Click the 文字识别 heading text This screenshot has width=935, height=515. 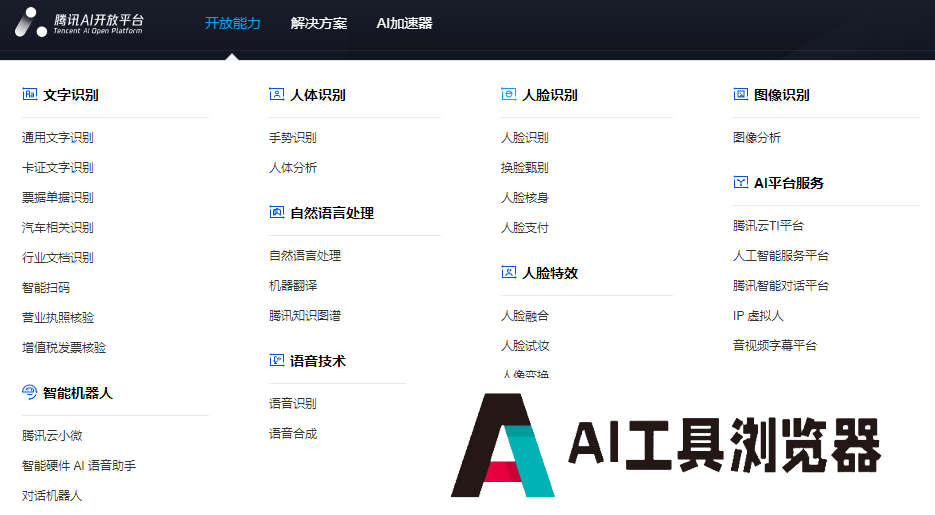71,95
